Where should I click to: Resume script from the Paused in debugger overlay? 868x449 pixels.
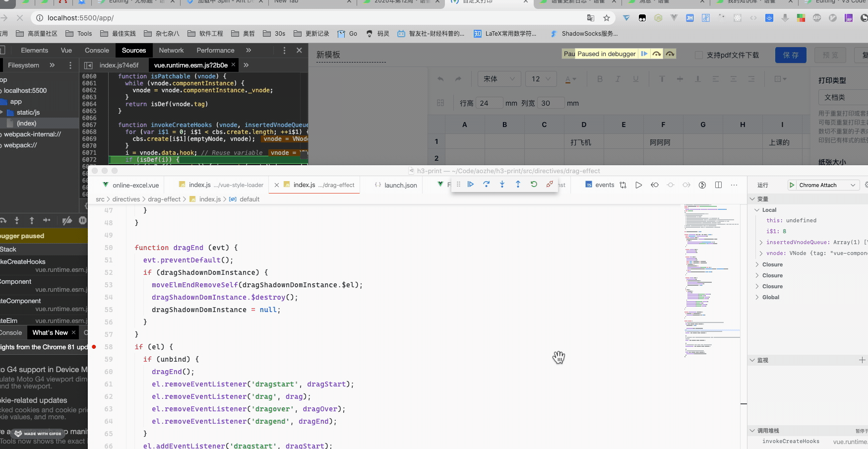pyautogui.click(x=644, y=54)
